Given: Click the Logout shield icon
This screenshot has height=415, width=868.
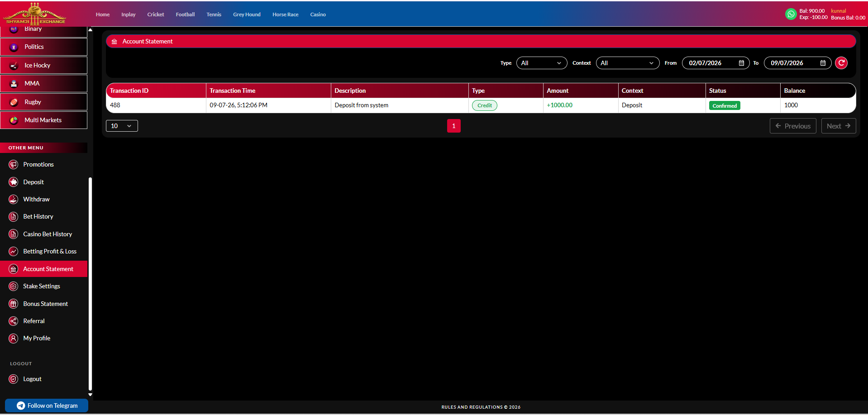Looking at the screenshot, I should (x=14, y=379).
